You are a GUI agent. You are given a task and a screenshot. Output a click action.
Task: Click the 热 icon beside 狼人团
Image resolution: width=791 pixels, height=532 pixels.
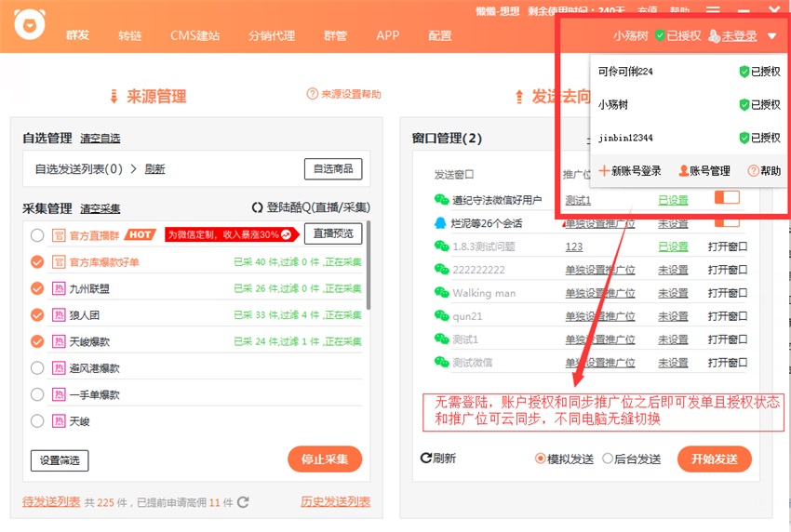click(x=59, y=314)
